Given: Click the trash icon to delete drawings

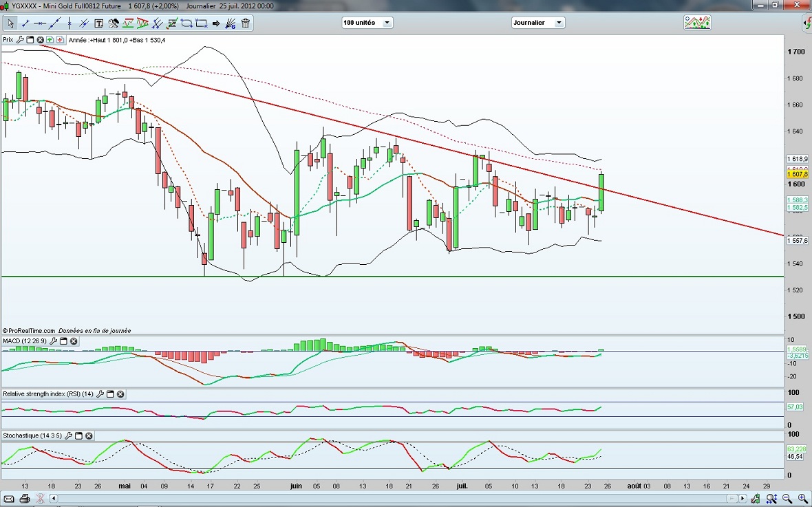Looking at the screenshot, I should click(246, 23).
